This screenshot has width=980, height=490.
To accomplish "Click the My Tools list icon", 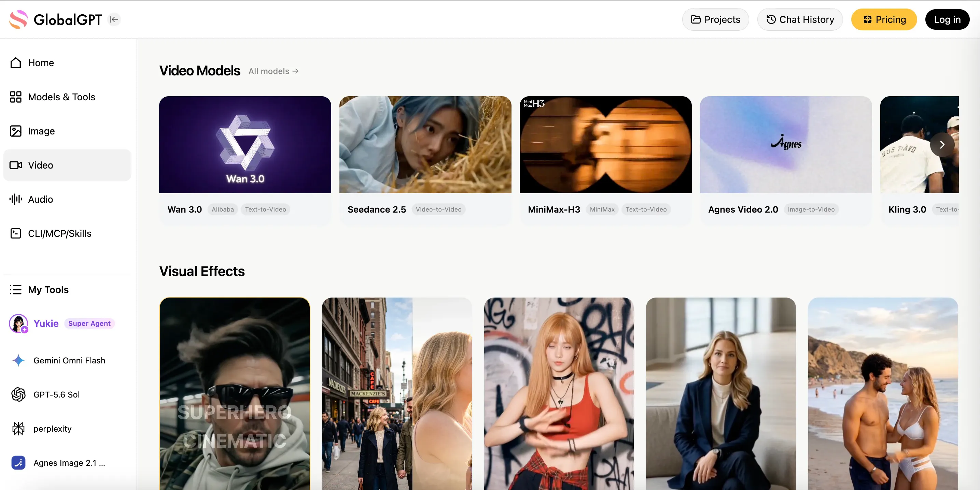I will coord(16,290).
